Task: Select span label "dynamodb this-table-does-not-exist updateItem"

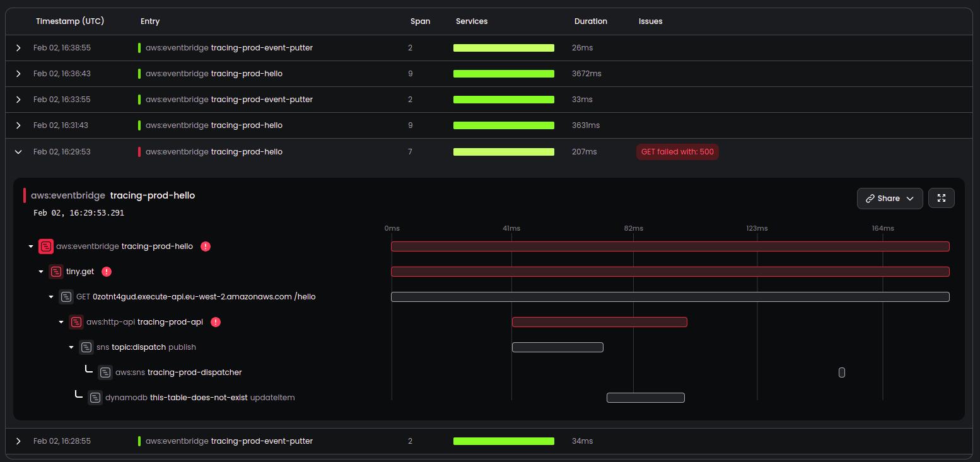Action: 200,398
